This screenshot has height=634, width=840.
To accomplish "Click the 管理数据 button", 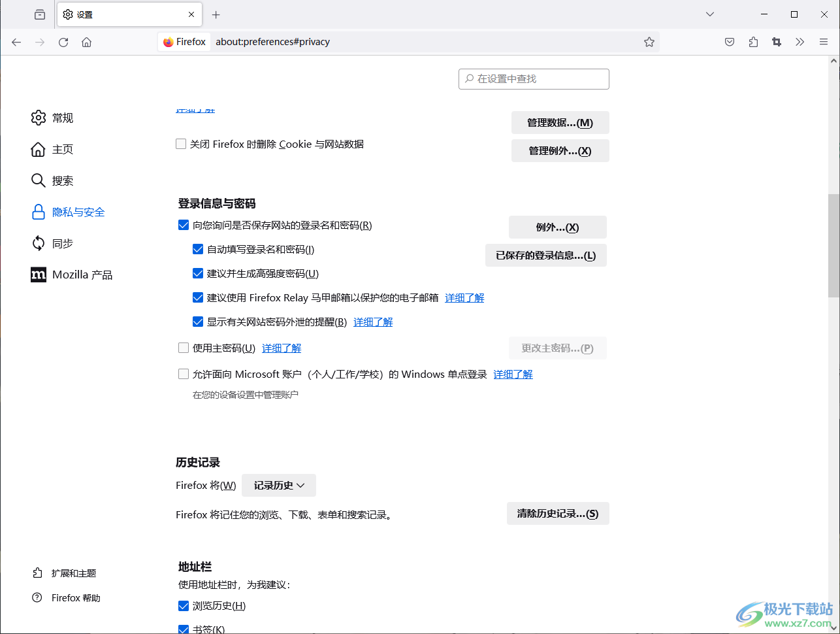I will click(x=560, y=123).
